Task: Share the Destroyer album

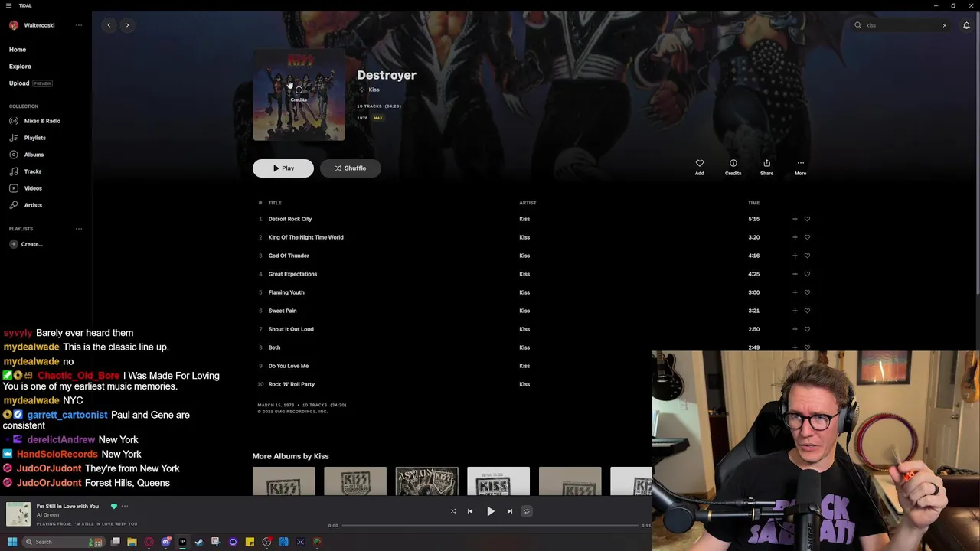Action: click(766, 166)
